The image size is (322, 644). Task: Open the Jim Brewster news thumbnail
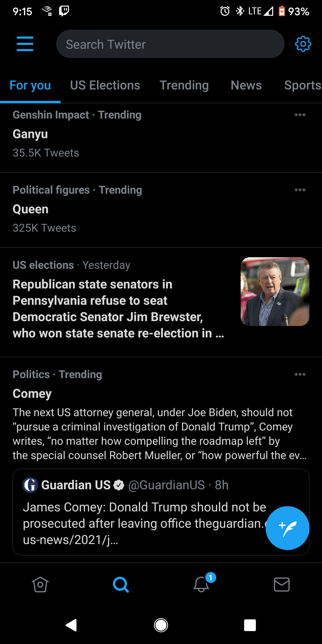[x=275, y=292]
